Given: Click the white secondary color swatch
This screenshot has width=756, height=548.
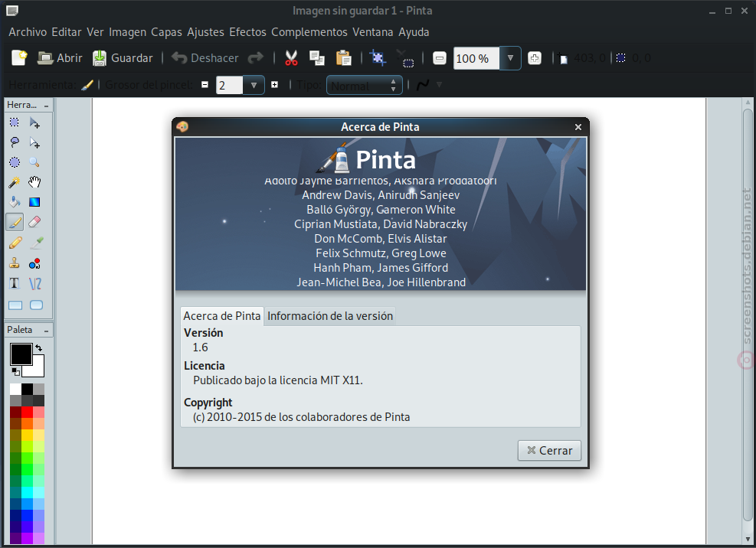Looking at the screenshot, I should click(38, 369).
